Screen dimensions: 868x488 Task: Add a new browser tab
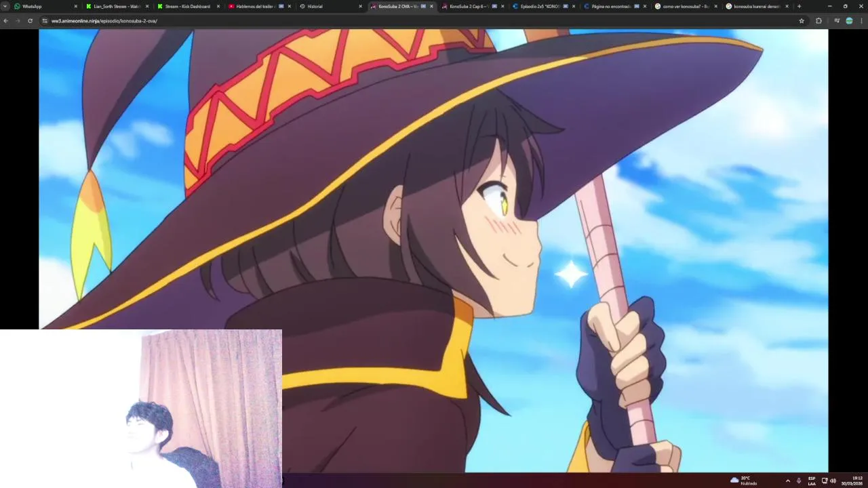point(799,6)
